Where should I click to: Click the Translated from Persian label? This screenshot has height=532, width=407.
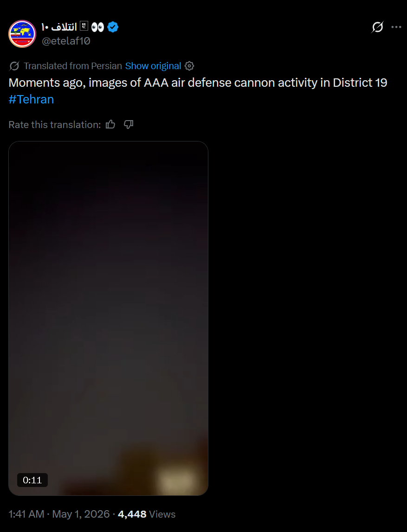tap(73, 66)
